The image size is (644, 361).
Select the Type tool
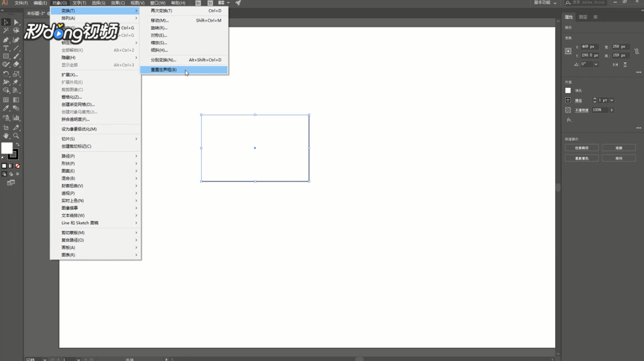[x=6, y=48]
